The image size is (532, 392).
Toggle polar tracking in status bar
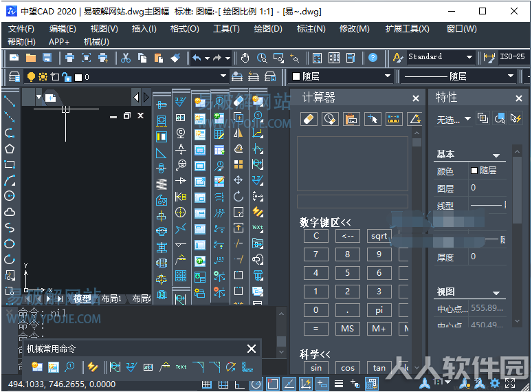click(x=256, y=384)
